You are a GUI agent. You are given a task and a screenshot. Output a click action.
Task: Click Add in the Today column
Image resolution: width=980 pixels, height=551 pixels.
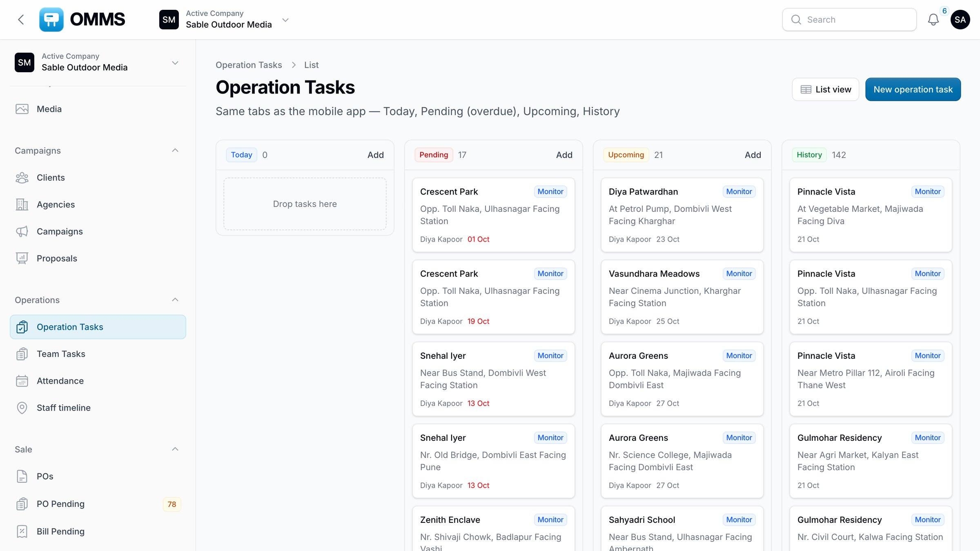375,155
